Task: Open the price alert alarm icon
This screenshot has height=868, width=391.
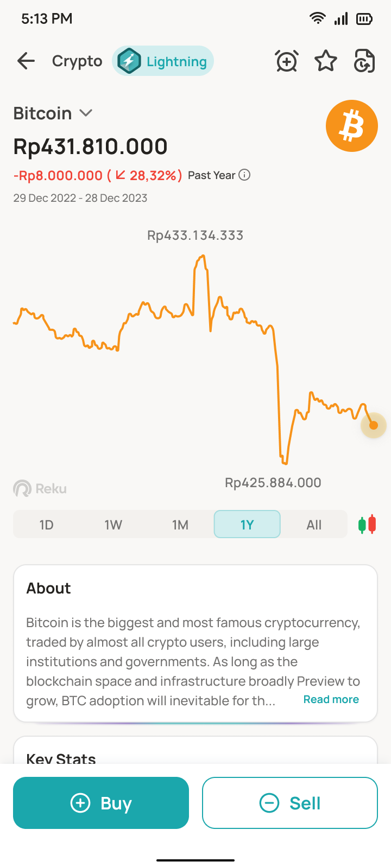Action: pyautogui.click(x=286, y=61)
